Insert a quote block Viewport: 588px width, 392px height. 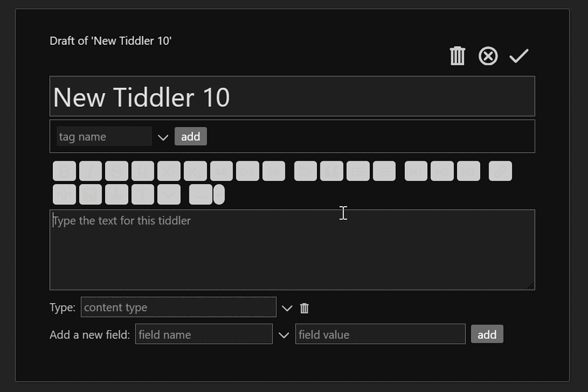(332, 171)
